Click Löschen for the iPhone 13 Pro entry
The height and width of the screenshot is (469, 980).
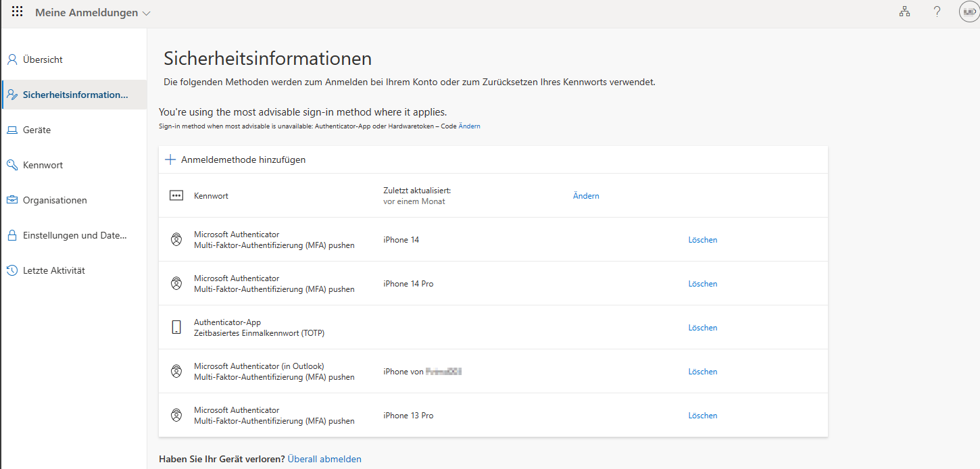[702, 415]
